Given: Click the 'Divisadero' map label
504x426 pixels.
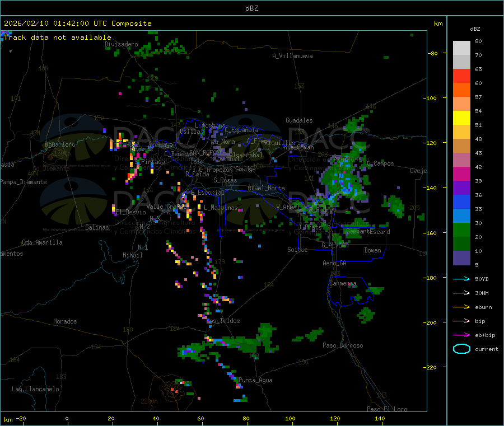Looking at the screenshot, I should 121,44.
